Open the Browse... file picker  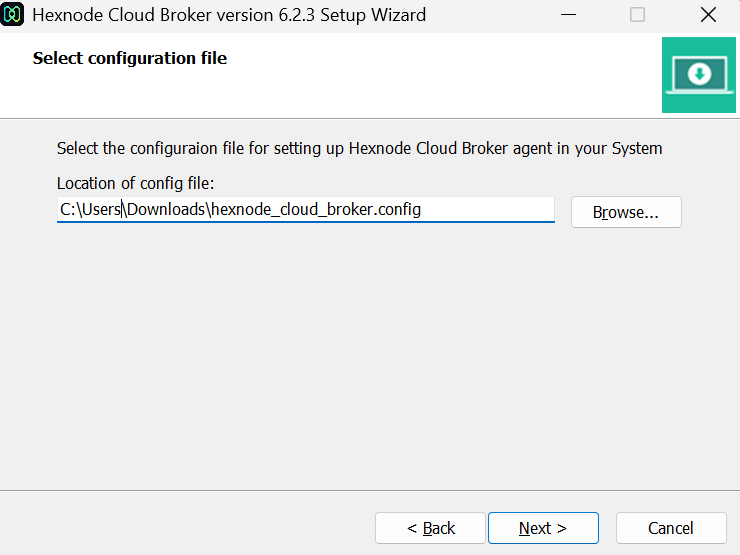click(626, 212)
